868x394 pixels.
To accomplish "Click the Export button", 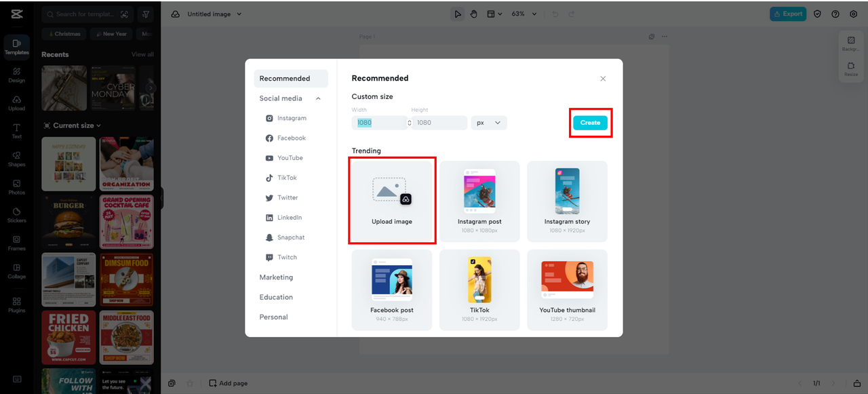I will (787, 14).
